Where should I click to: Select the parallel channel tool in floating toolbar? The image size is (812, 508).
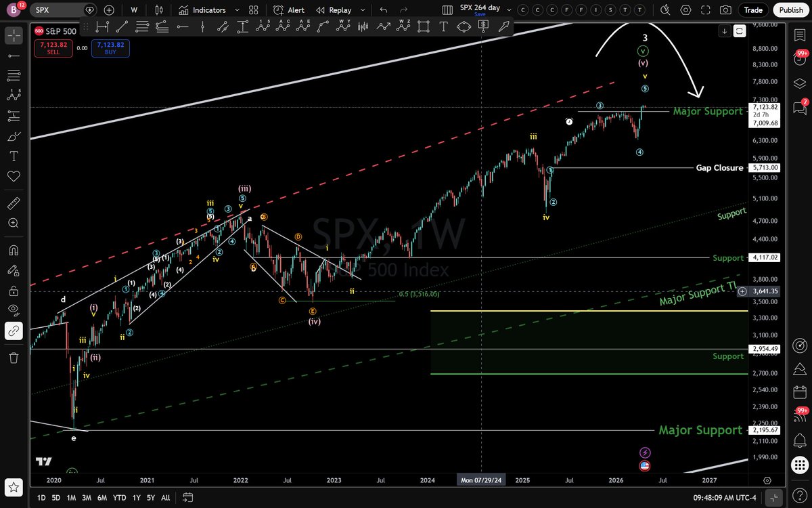tap(223, 27)
